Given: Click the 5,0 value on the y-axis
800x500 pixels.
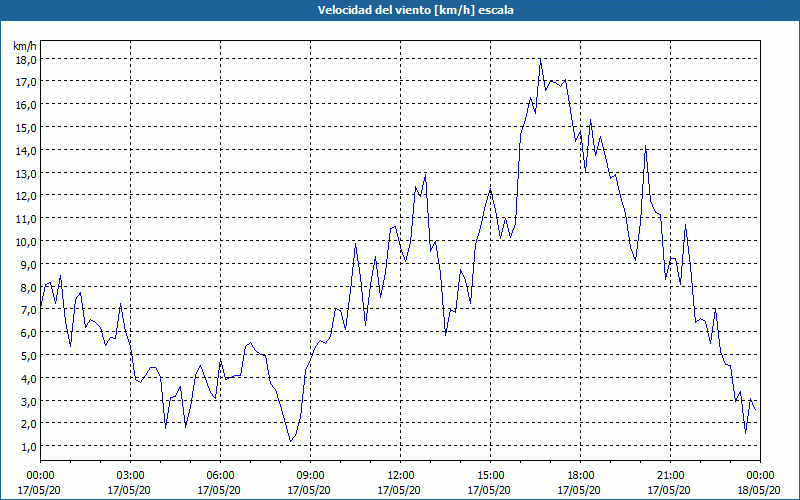Looking at the screenshot, I should click(x=28, y=355).
